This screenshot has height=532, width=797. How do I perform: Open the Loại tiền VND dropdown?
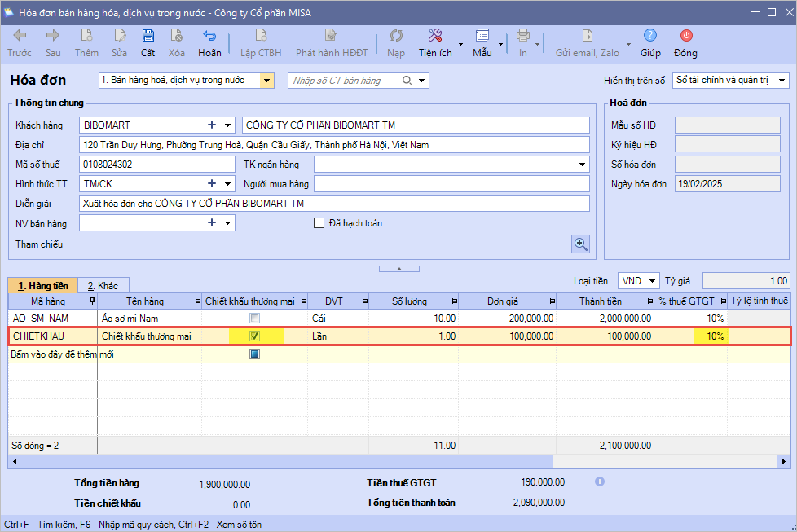pyautogui.click(x=652, y=281)
